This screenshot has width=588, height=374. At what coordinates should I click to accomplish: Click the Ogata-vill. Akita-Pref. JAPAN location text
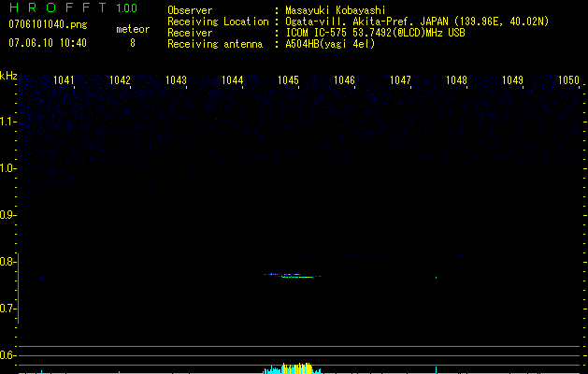coord(417,22)
